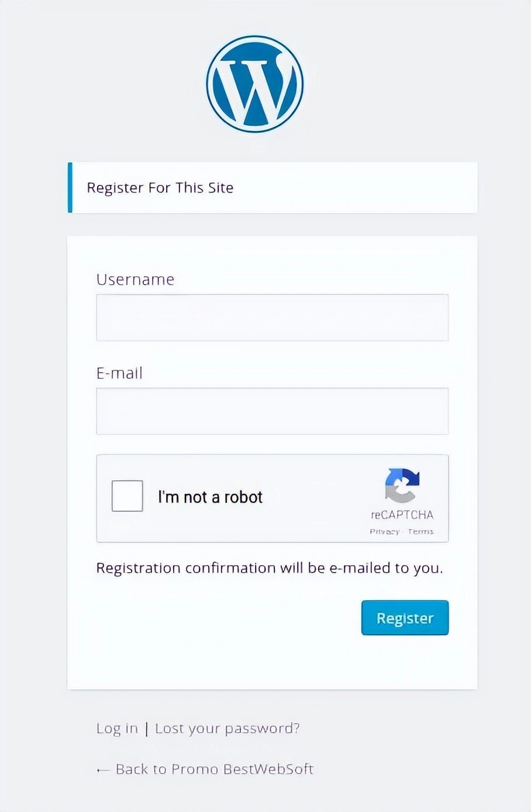This screenshot has width=531, height=812.
Task: Click the WordPress logo
Action: click(x=255, y=84)
